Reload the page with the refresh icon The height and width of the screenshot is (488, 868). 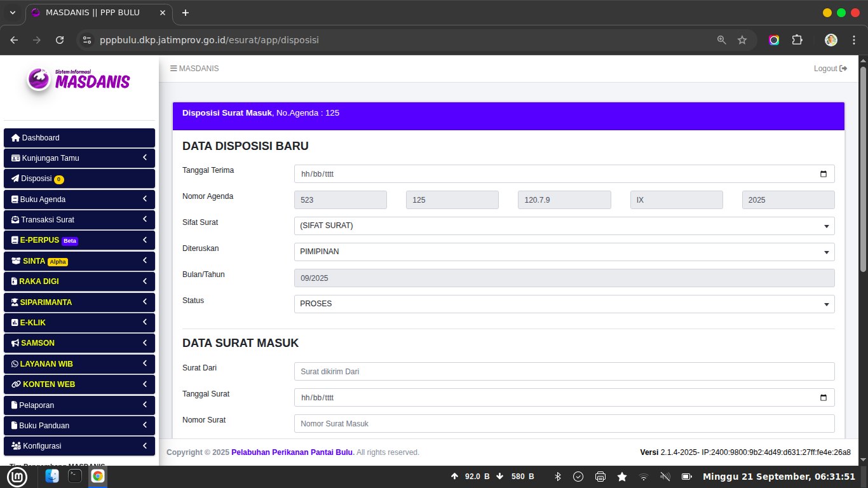[60, 40]
